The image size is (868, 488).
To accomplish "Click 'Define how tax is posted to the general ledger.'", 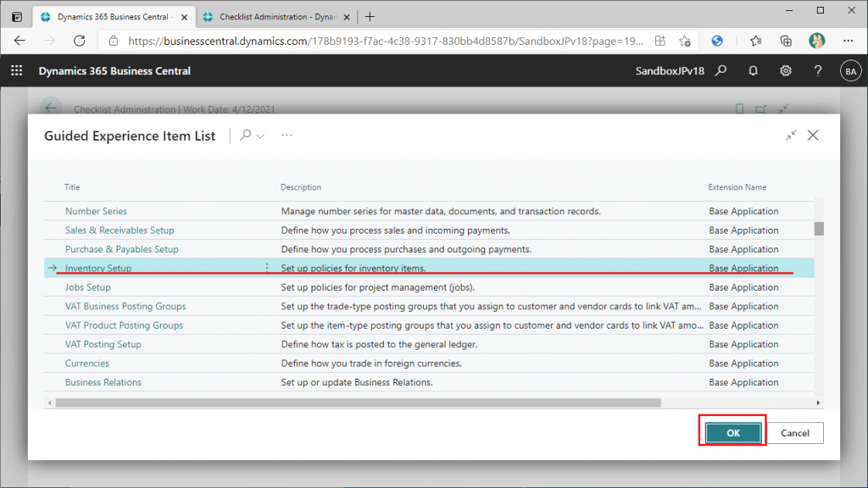I will (x=379, y=344).
